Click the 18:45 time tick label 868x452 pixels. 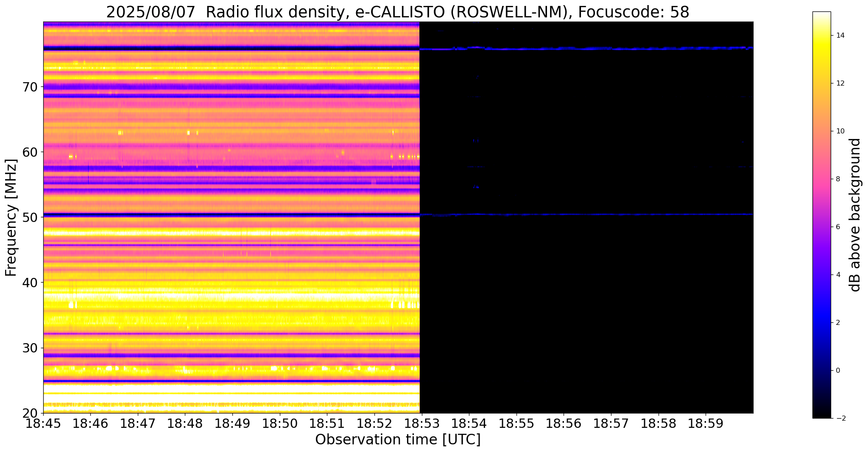coord(43,423)
